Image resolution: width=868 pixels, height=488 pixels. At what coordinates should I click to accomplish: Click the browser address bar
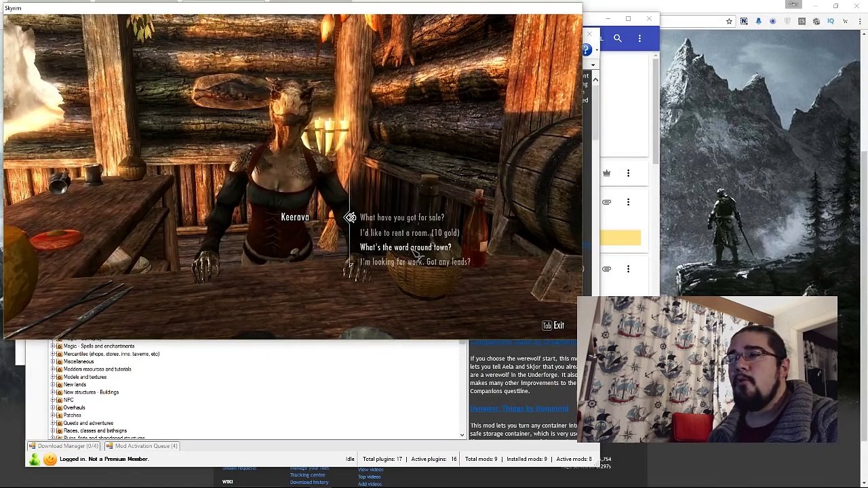click(692, 22)
